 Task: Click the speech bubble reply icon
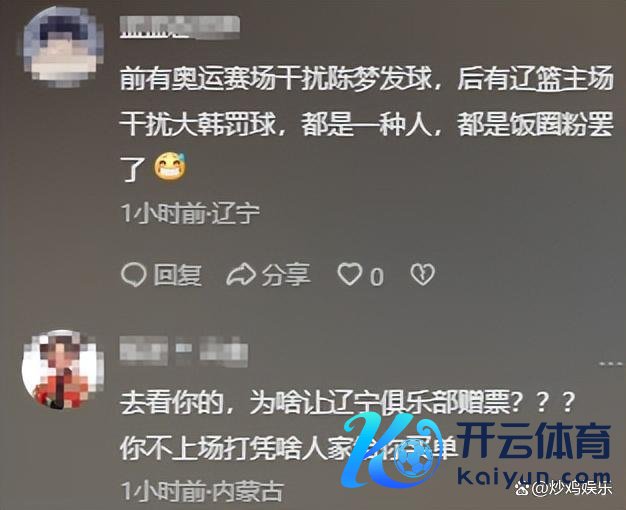click(133, 275)
